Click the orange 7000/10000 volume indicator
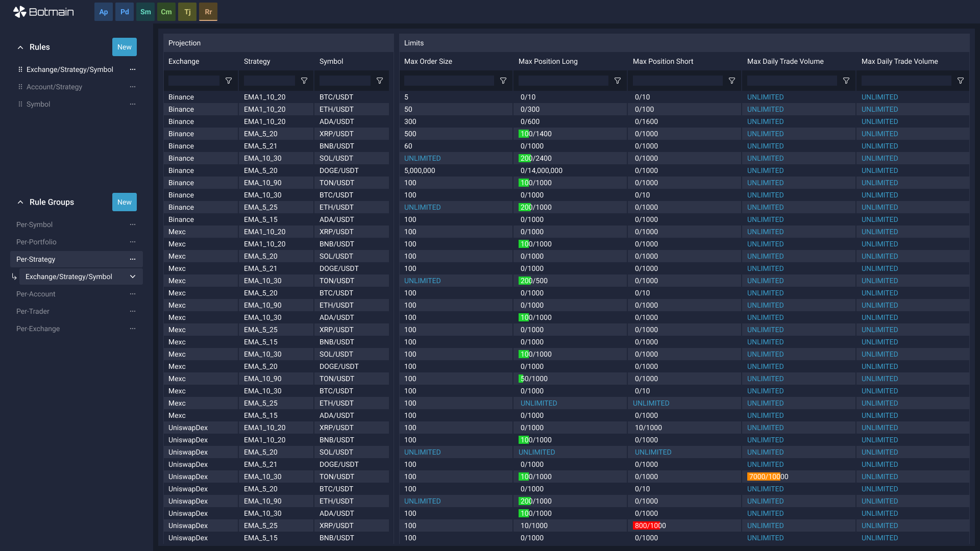The image size is (980, 551). point(765,477)
